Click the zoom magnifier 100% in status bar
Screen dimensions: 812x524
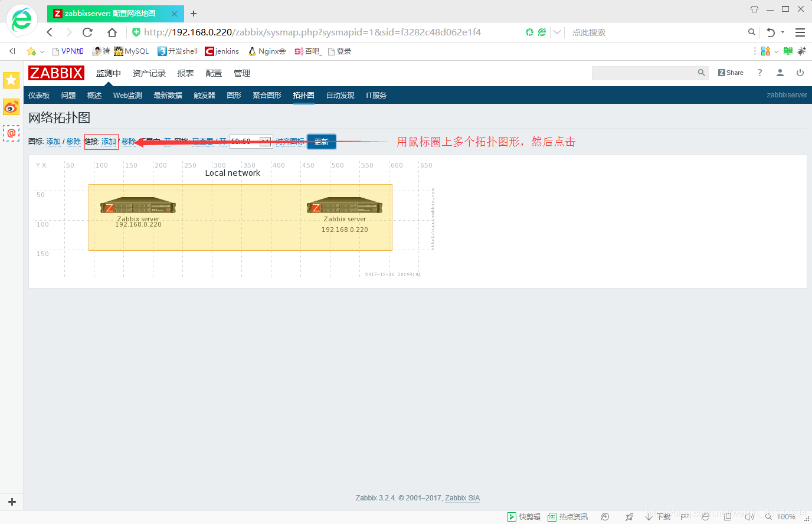(768, 517)
